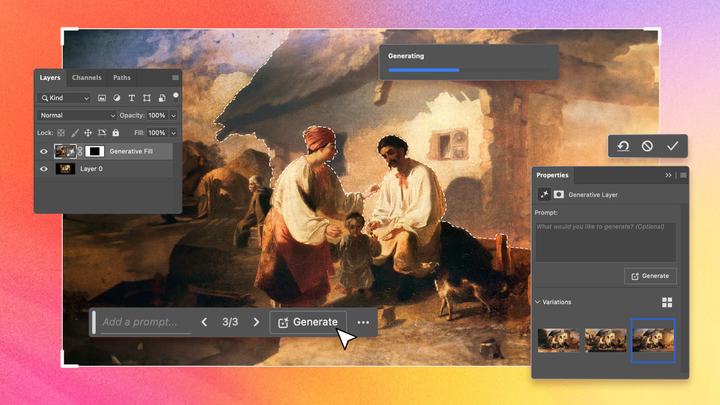
Task: Toggle variations grid view icon
Action: [x=667, y=302]
